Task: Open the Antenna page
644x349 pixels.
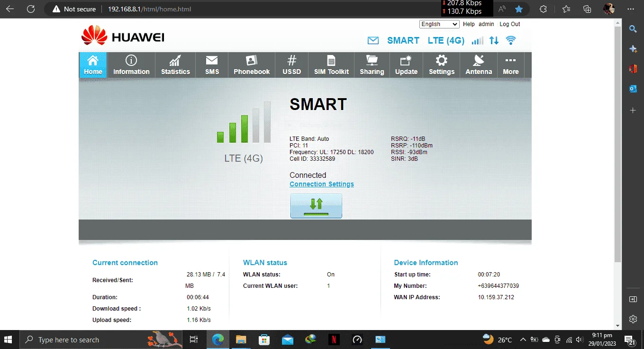Action: [x=479, y=65]
